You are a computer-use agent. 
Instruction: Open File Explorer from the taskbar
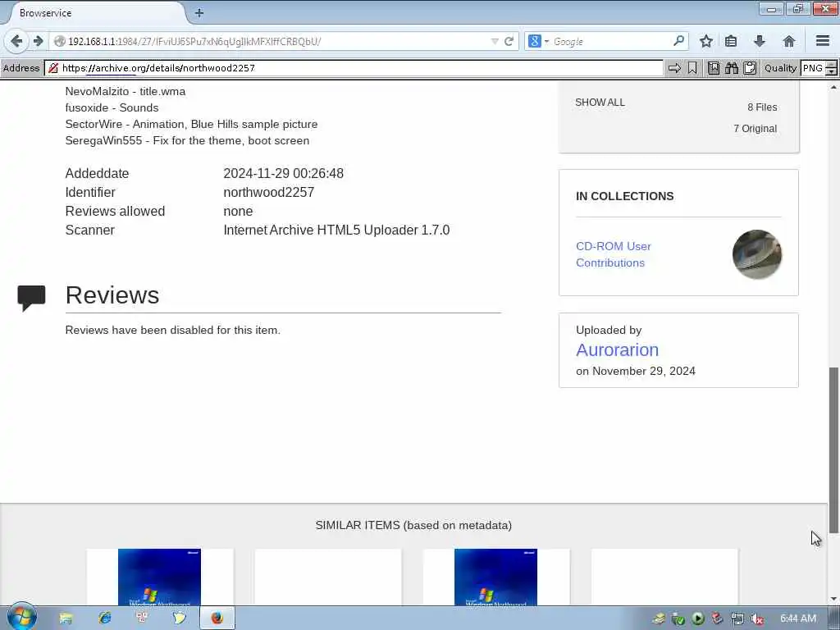pos(66,619)
